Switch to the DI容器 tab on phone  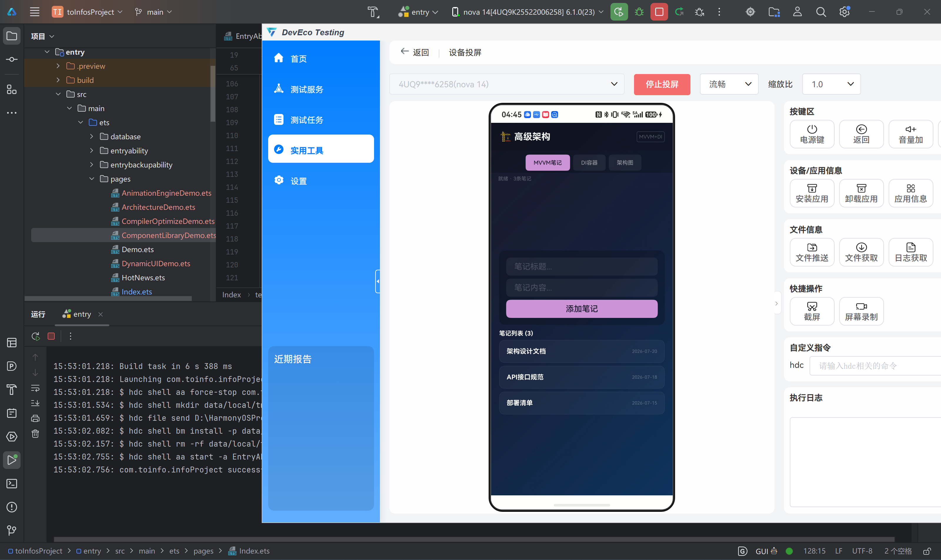(589, 163)
